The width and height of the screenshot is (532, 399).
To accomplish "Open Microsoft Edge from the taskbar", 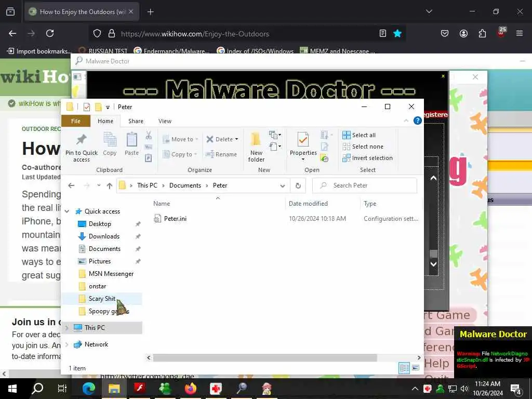I will tap(89, 389).
